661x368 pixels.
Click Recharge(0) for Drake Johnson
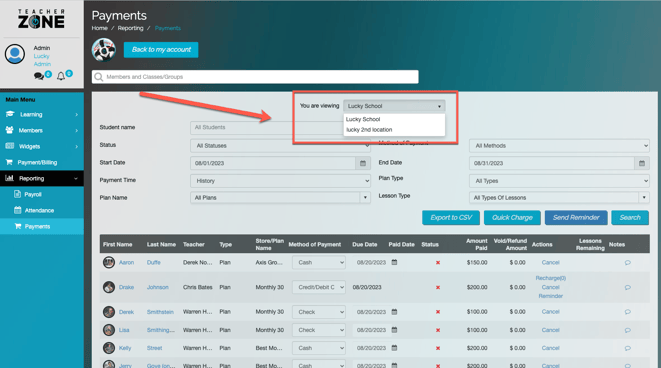(x=551, y=278)
